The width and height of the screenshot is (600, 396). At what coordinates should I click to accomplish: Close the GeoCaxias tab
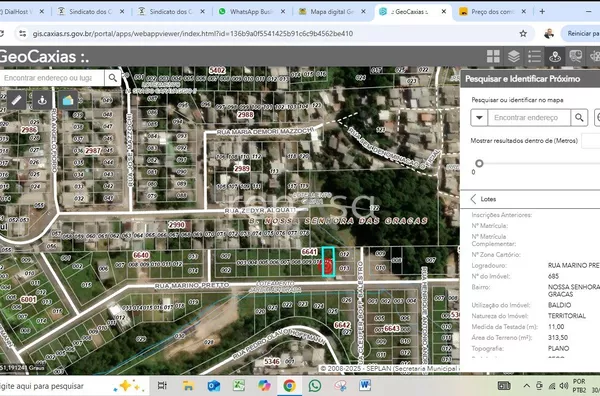tap(443, 12)
